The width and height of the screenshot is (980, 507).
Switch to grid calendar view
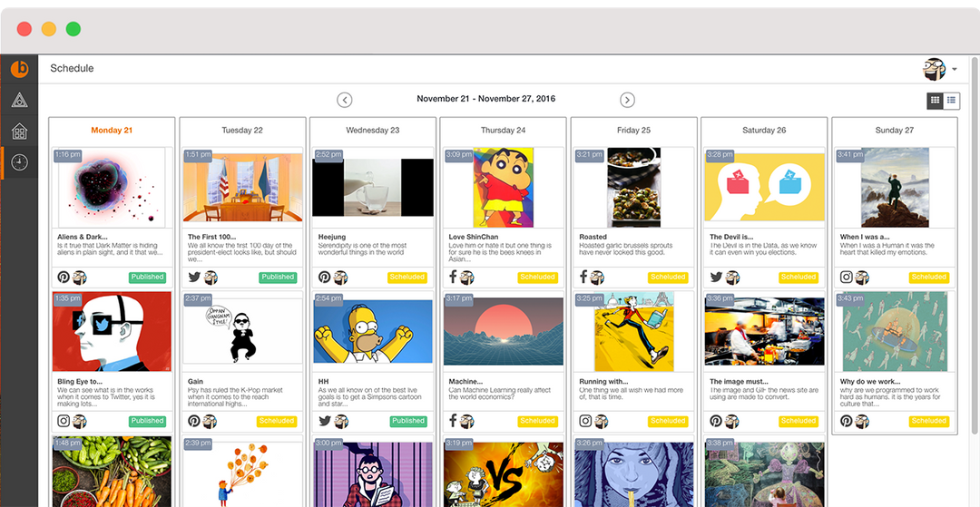tap(935, 100)
